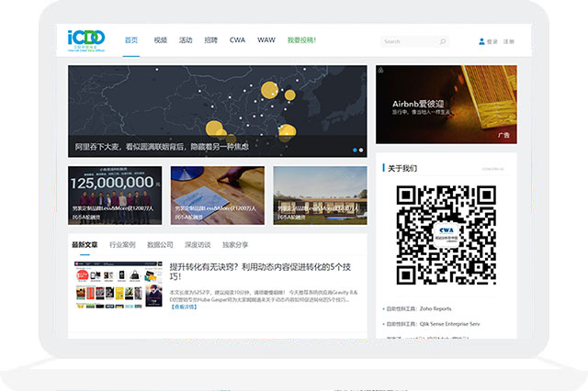
Task: Select the first blue carousel dot
Action: [x=355, y=151]
